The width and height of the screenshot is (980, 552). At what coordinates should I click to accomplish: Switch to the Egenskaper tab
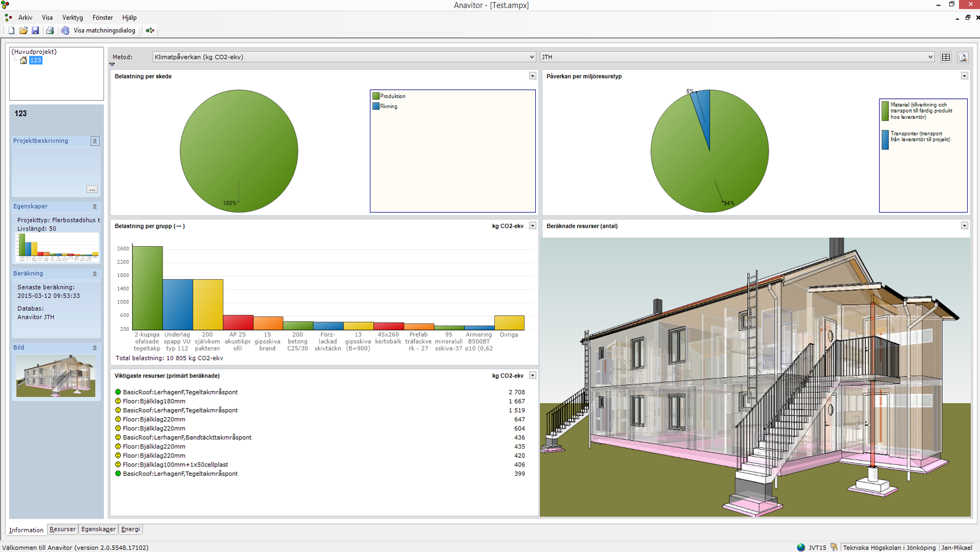[x=98, y=529]
